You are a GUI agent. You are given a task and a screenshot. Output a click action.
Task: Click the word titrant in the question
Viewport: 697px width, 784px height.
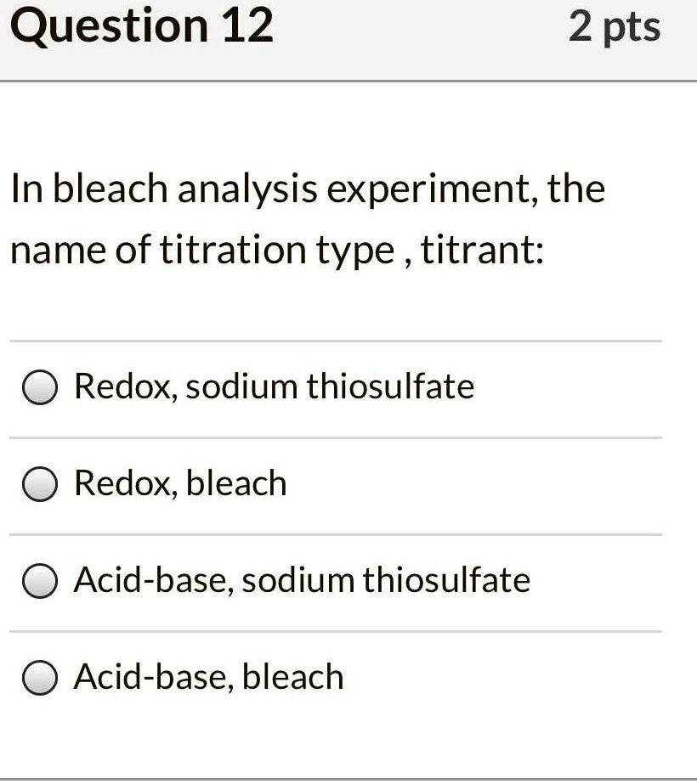click(x=477, y=251)
